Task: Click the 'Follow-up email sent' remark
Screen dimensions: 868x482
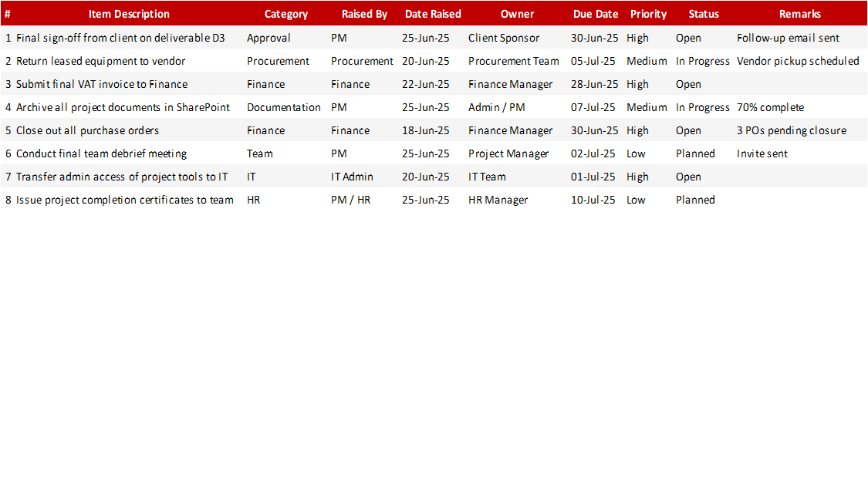Action: (788, 39)
